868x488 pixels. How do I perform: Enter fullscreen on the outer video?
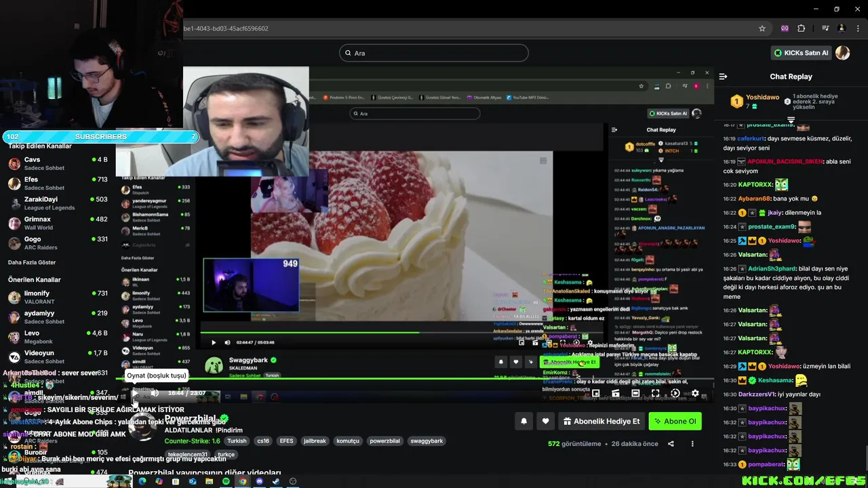click(x=655, y=393)
